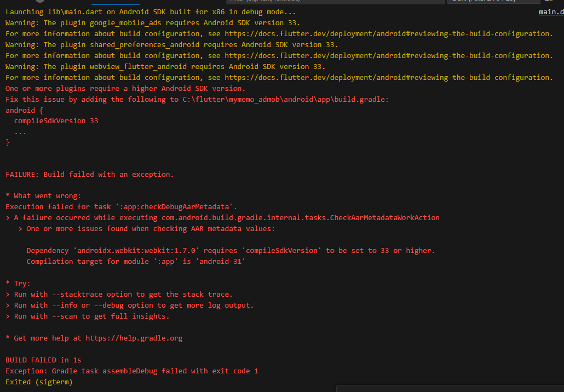Open the main.d source link at top right
This screenshot has width=564, height=392.
[x=551, y=12]
